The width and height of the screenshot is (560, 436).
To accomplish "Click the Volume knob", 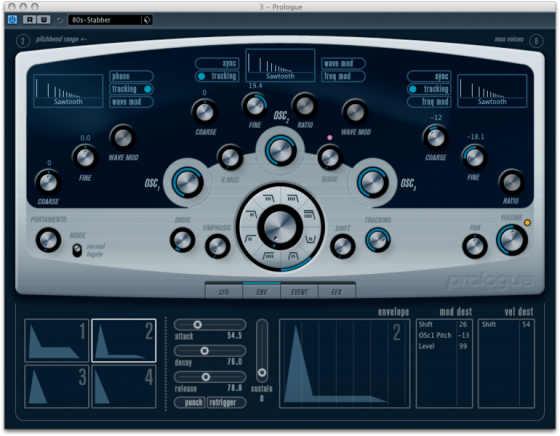I will pos(512,240).
